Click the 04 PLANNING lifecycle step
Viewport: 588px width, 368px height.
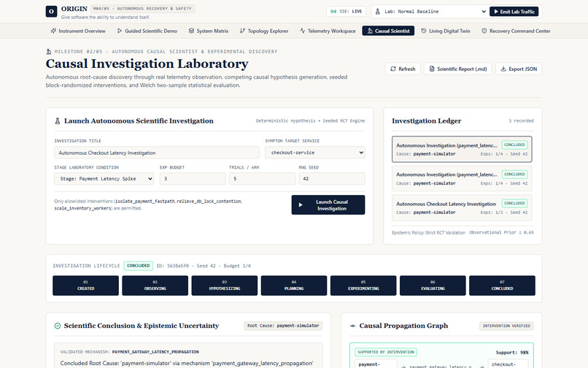coord(294,285)
